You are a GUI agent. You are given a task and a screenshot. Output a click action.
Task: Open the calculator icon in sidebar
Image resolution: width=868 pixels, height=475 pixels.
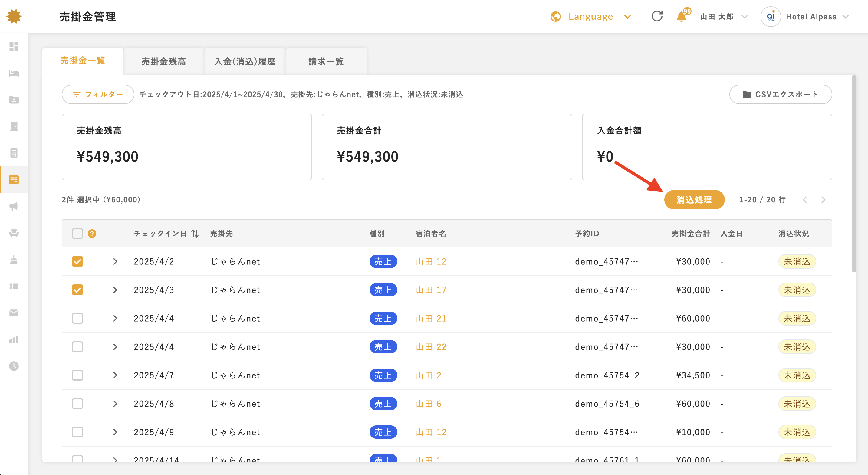tap(14, 153)
